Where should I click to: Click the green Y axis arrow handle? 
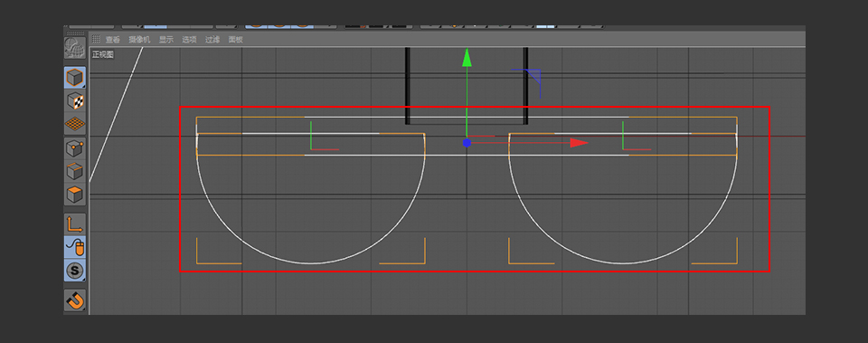(467, 58)
